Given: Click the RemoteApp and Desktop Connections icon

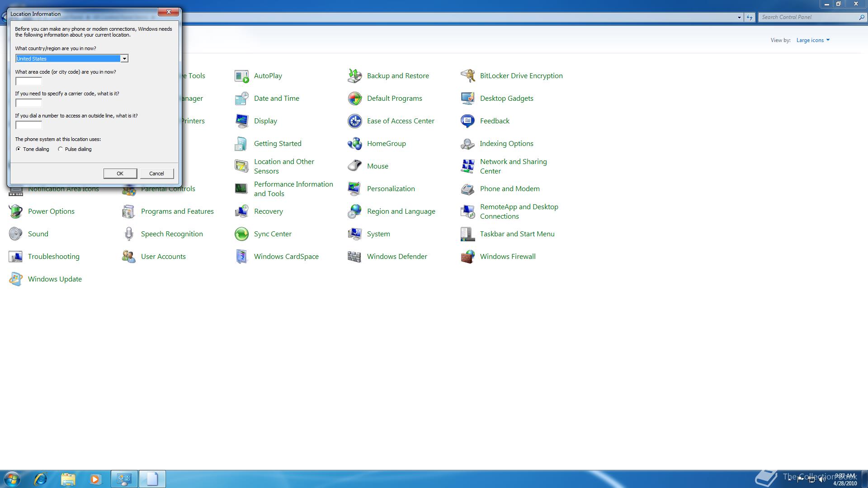Looking at the screenshot, I should click(x=468, y=211).
